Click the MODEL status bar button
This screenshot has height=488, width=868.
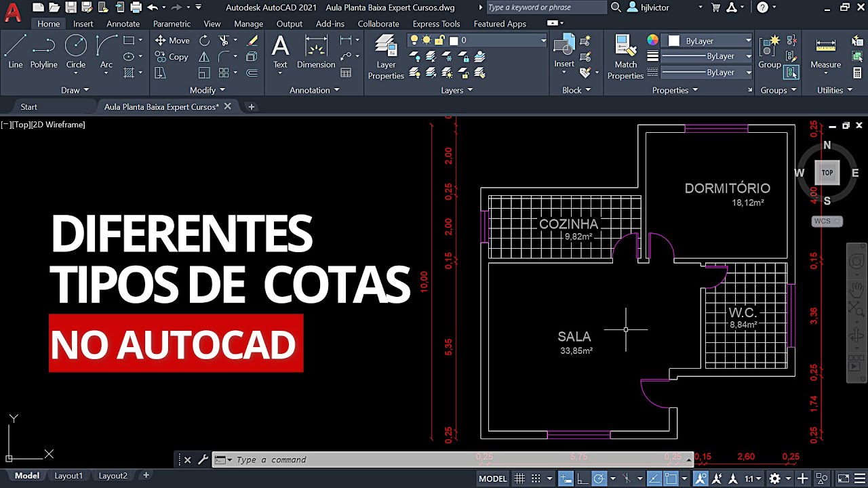pyautogui.click(x=493, y=479)
